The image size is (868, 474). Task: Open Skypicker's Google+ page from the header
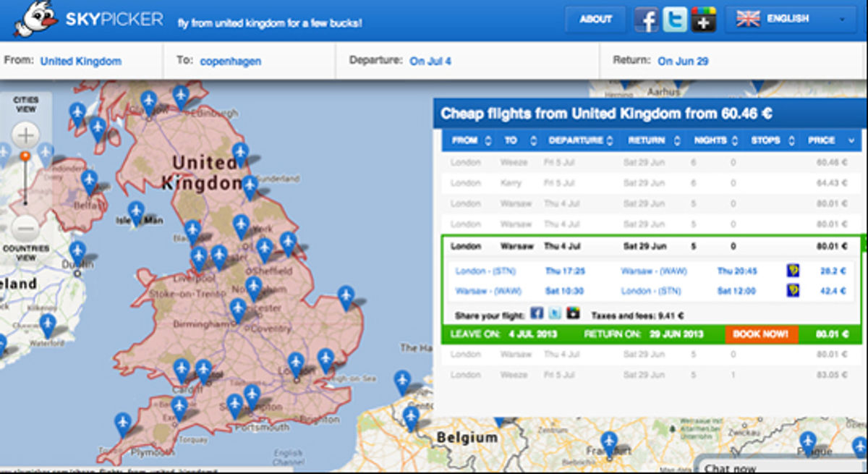pos(704,20)
